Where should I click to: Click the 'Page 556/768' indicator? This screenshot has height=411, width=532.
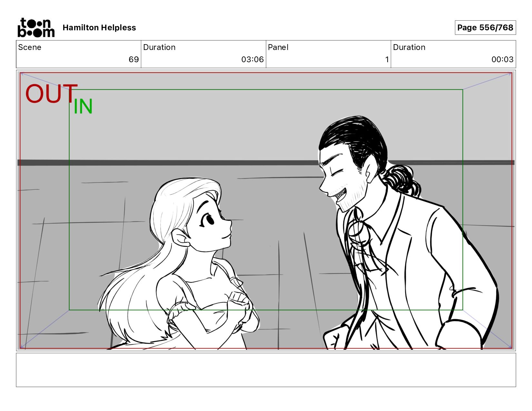point(485,27)
